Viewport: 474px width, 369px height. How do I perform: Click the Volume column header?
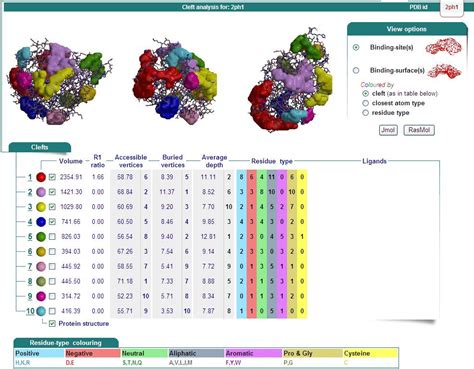click(x=71, y=161)
